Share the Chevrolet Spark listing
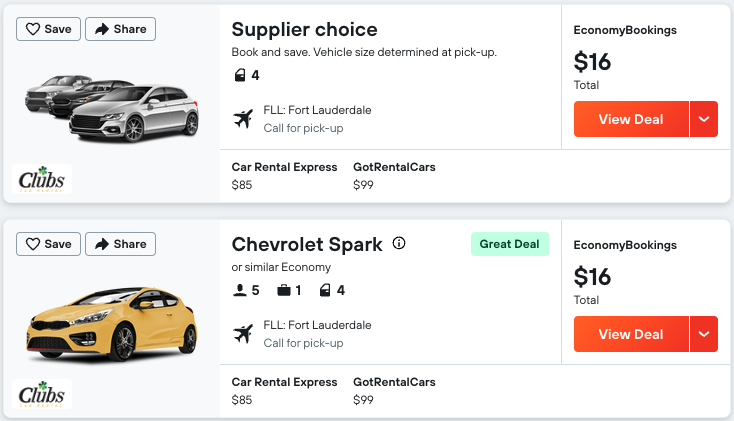 pyautogui.click(x=120, y=244)
